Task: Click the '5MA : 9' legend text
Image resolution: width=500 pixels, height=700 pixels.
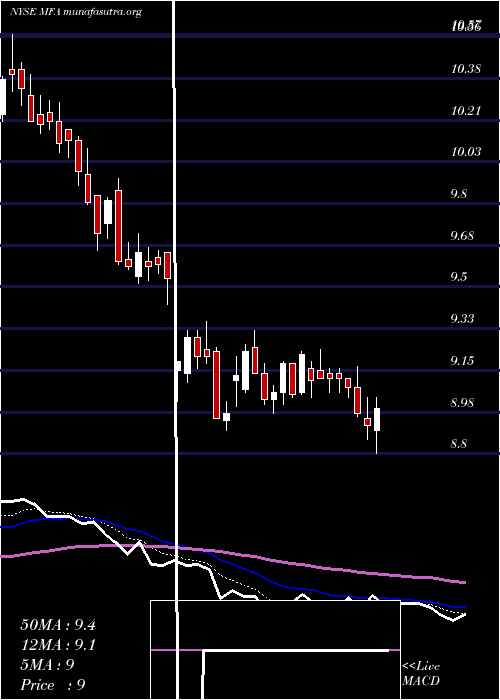Action: point(47,665)
